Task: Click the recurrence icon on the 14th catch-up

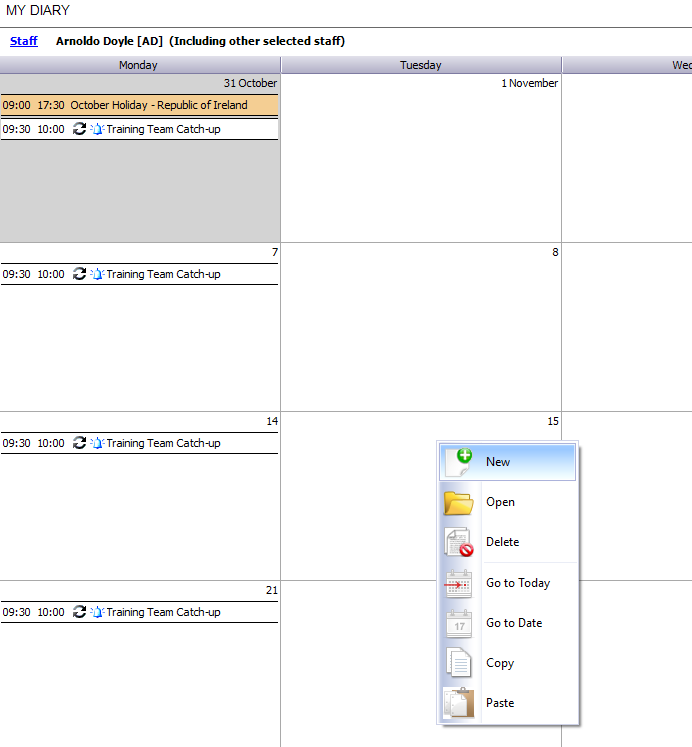Action: (x=79, y=443)
